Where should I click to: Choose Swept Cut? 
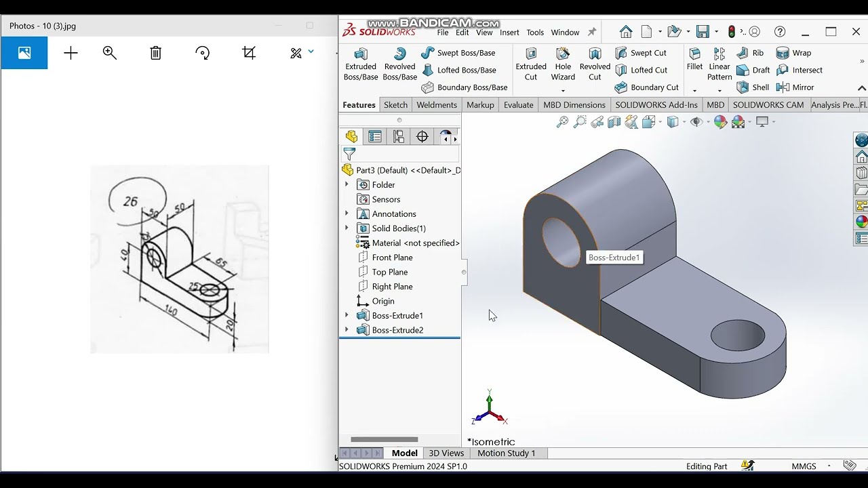[641, 53]
